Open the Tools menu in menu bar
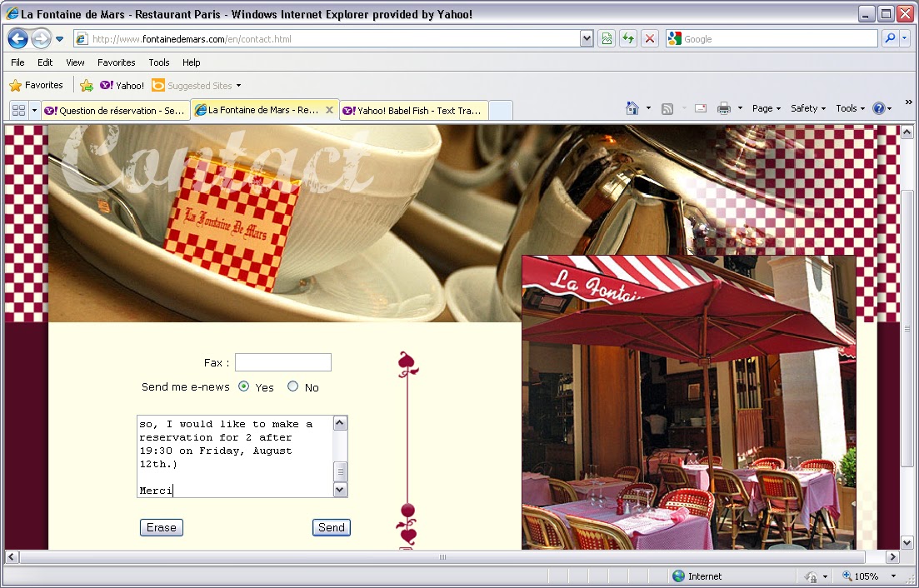The width and height of the screenshot is (919, 588). click(x=159, y=62)
